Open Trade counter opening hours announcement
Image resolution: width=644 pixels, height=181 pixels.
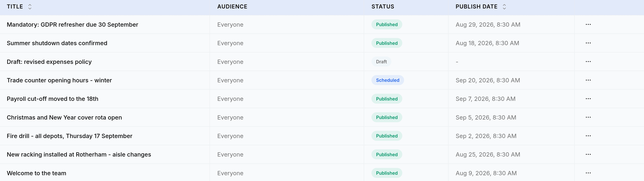59,80
